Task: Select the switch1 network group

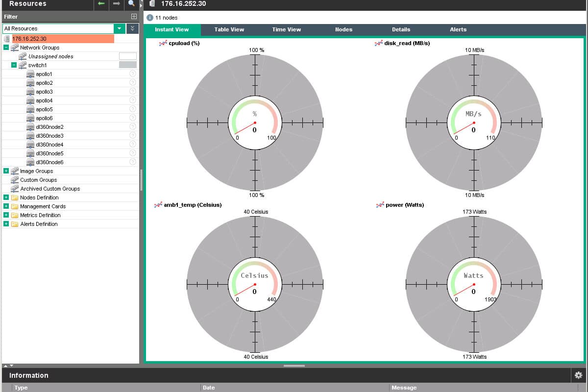Action: pyautogui.click(x=38, y=65)
